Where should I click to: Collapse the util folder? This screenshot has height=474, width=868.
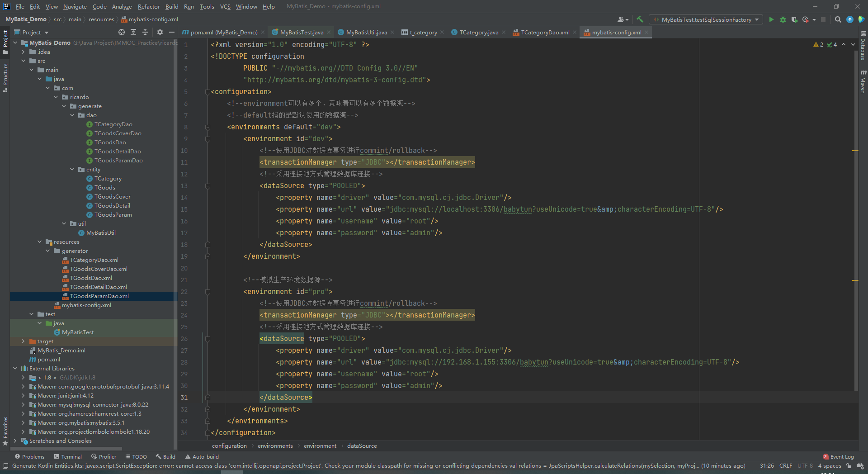(x=64, y=224)
